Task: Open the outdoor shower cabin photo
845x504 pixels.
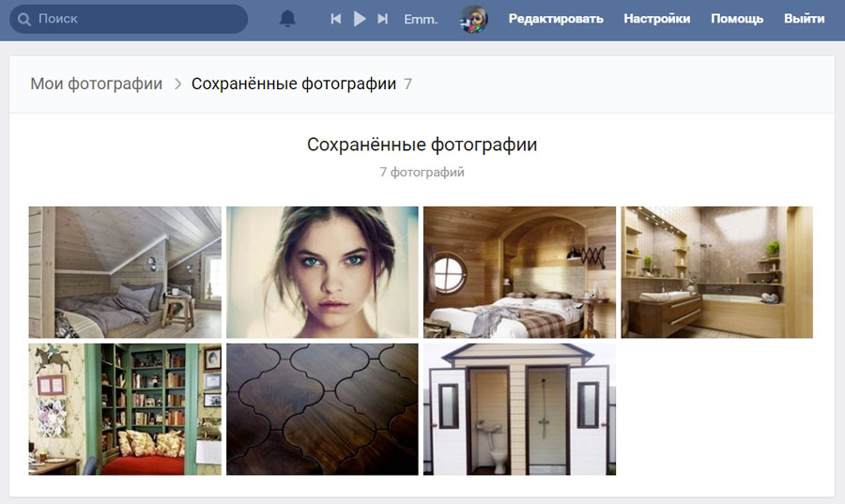Action: [x=519, y=409]
